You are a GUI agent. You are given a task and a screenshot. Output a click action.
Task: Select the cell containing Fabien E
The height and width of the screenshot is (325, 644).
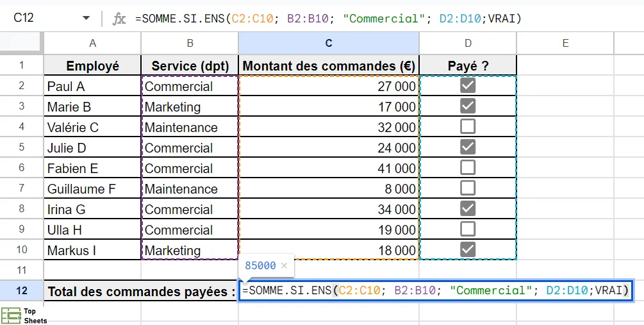[92, 168]
